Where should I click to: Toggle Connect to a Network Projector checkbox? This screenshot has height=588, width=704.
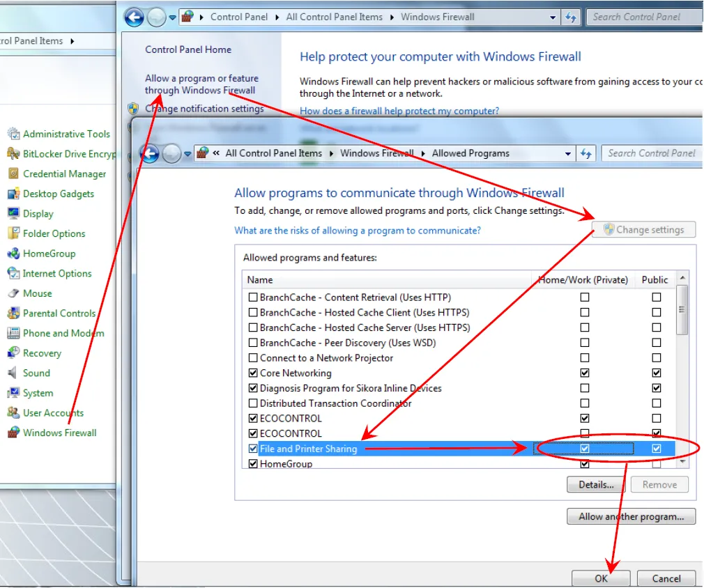[x=253, y=357]
